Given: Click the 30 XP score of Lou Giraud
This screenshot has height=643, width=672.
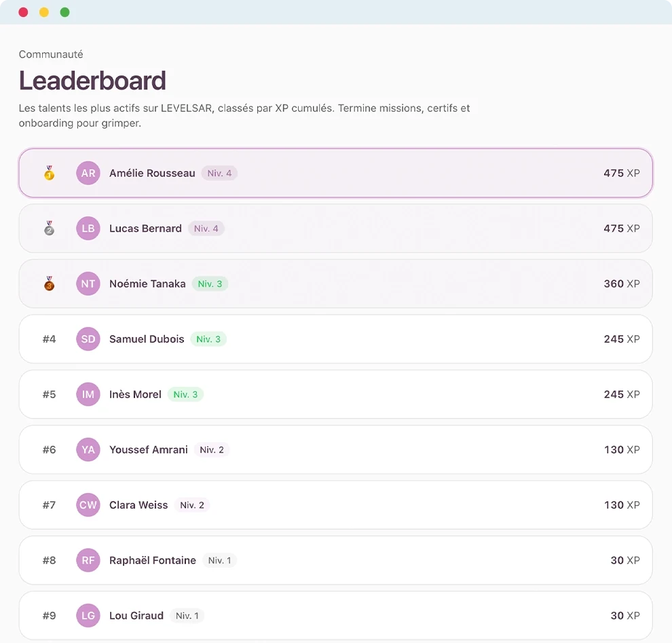Looking at the screenshot, I should (x=625, y=615).
